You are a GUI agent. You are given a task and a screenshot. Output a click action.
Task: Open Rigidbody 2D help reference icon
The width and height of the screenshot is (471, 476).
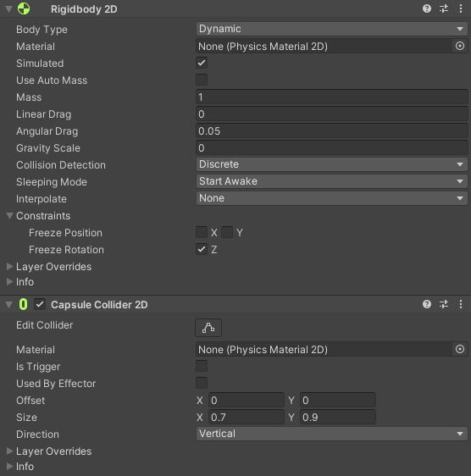pyautogui.click(x=427, y=8)
